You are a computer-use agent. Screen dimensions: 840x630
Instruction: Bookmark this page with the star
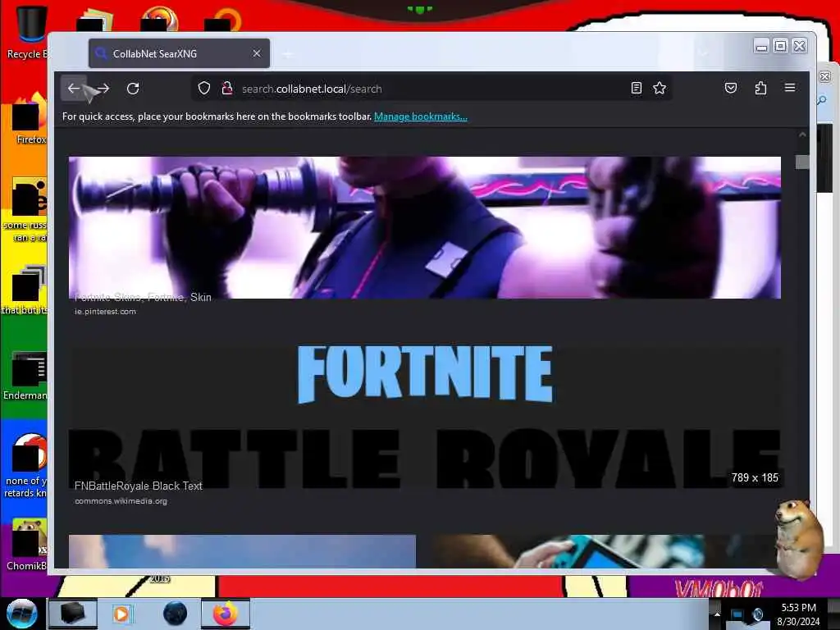pyautogui.click(x=660, y=89)
